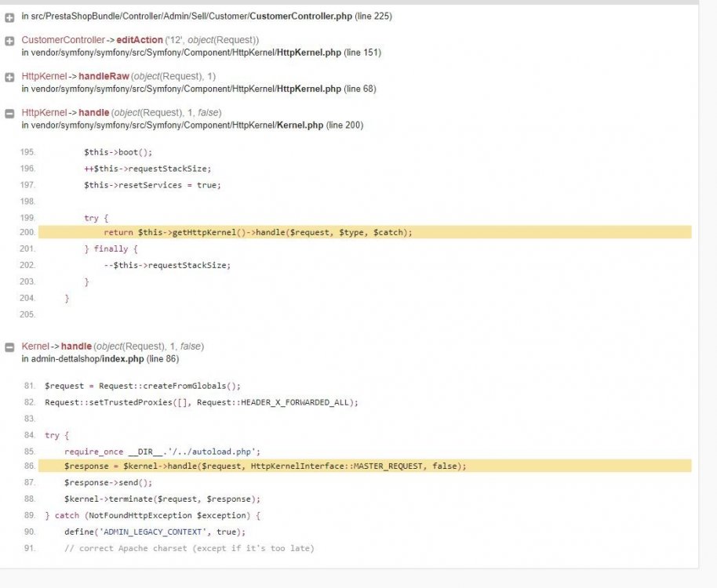The width and height of the screenshot is (717, 588).
Task: Collapse the HttpKernel handle frame
Action: (x=10, y=112)
